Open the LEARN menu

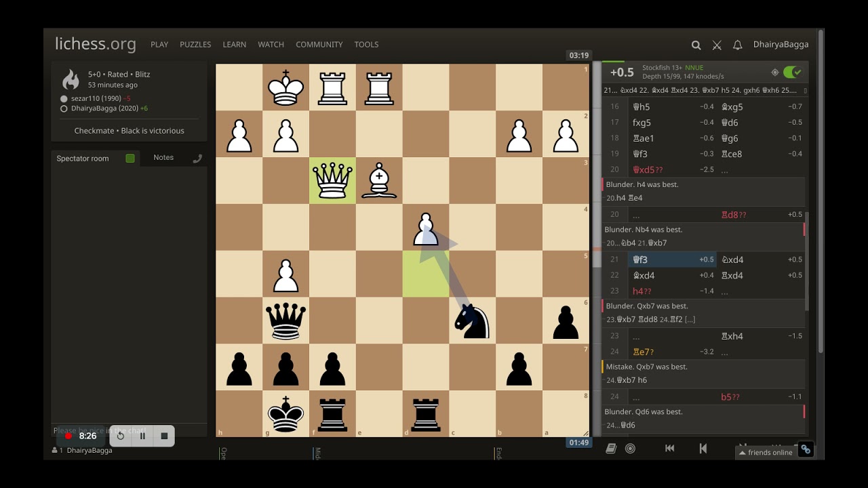tap(235, 45)
